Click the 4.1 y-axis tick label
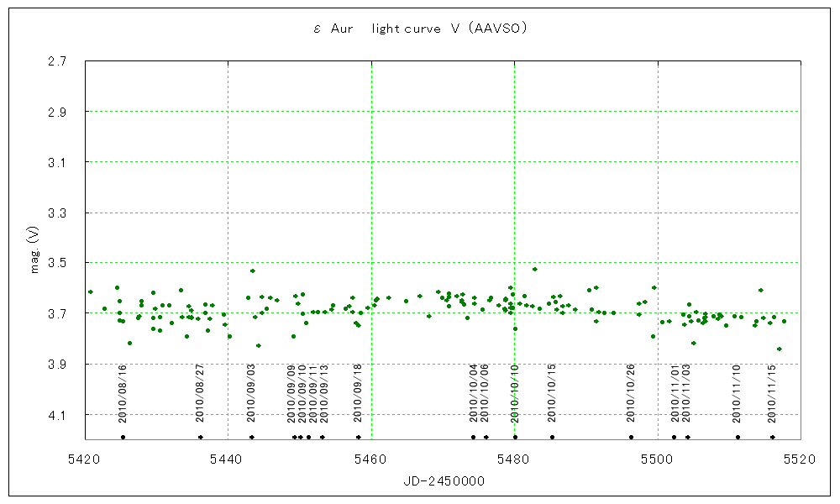Viewport: 840px width, 504px height. click(x=58, y=415)
